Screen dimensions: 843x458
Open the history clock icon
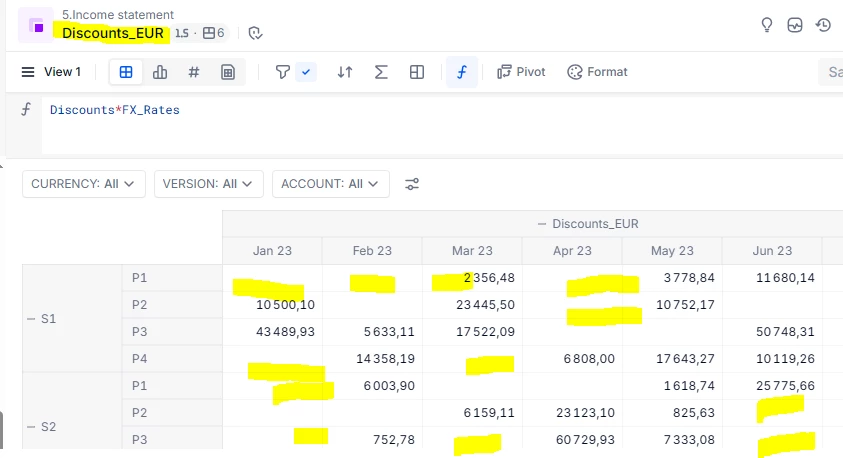[823, 25]
